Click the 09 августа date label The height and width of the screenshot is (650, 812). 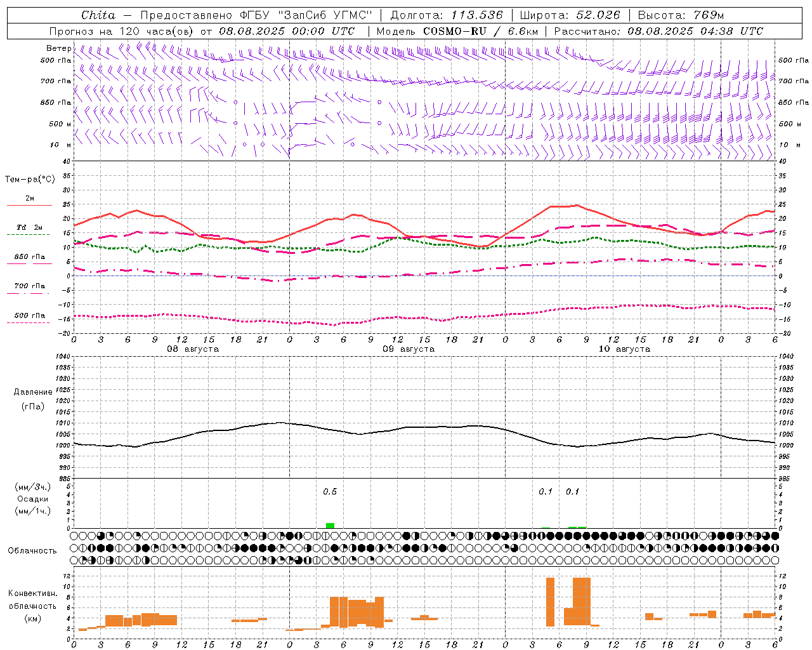coord(409,349)
